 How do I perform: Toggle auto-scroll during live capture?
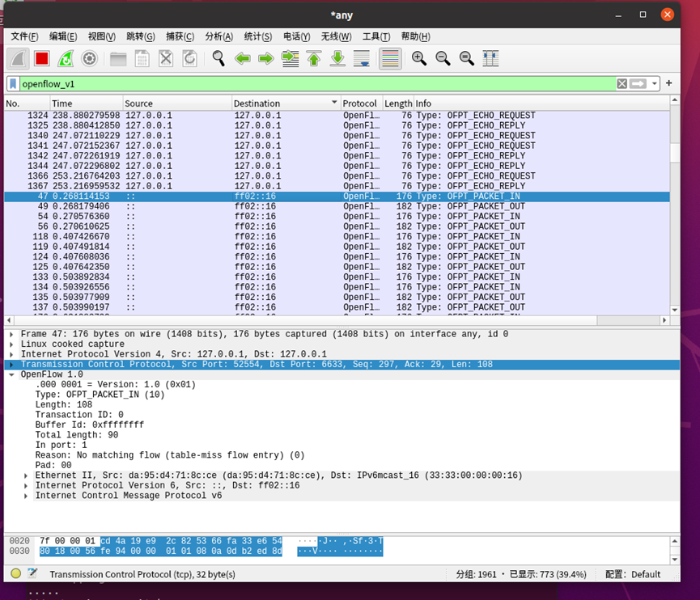pos(363,58)
